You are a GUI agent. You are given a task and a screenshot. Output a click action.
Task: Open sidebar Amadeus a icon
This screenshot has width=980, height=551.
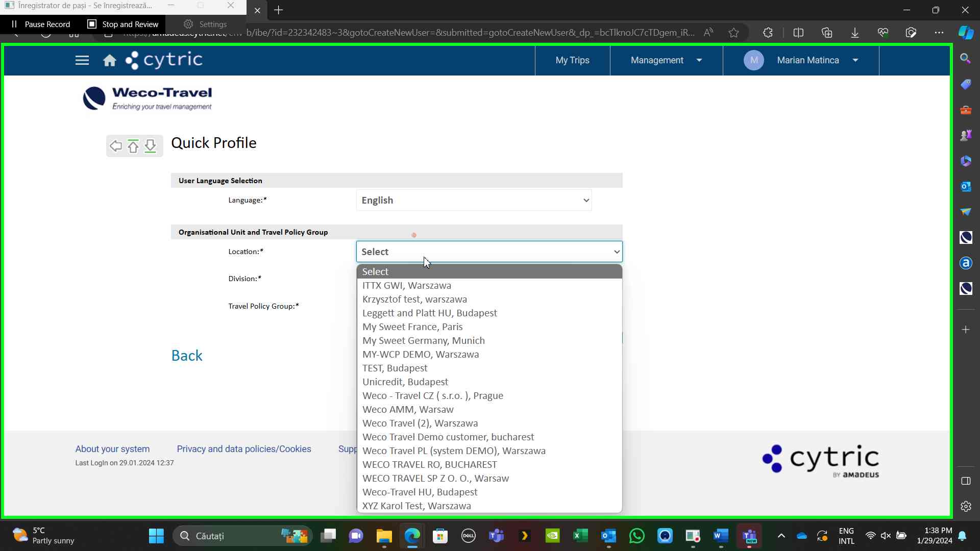pos(965,263)
